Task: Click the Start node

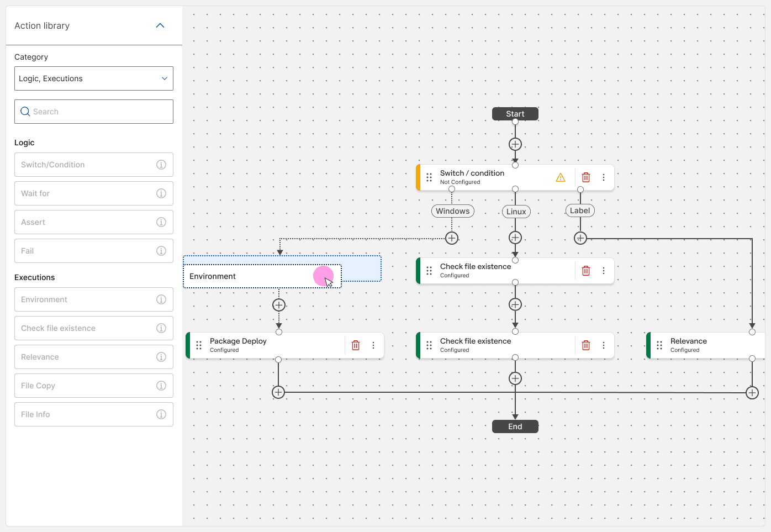Action: [515, 114]
